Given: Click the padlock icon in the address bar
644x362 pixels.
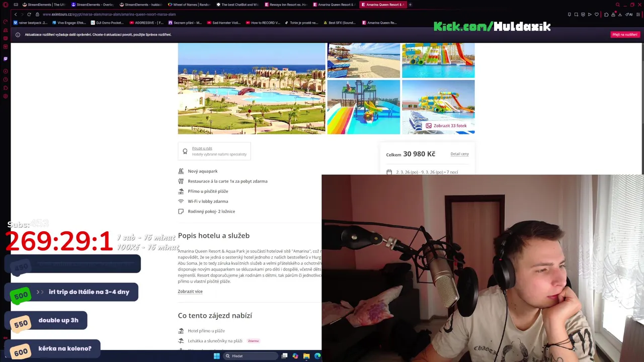Looking at the screenshot, I should (37, 14).
